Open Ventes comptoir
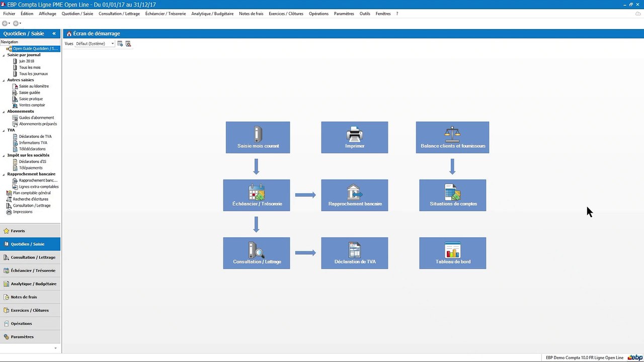 pyautogui.click(x=32, y=105)
